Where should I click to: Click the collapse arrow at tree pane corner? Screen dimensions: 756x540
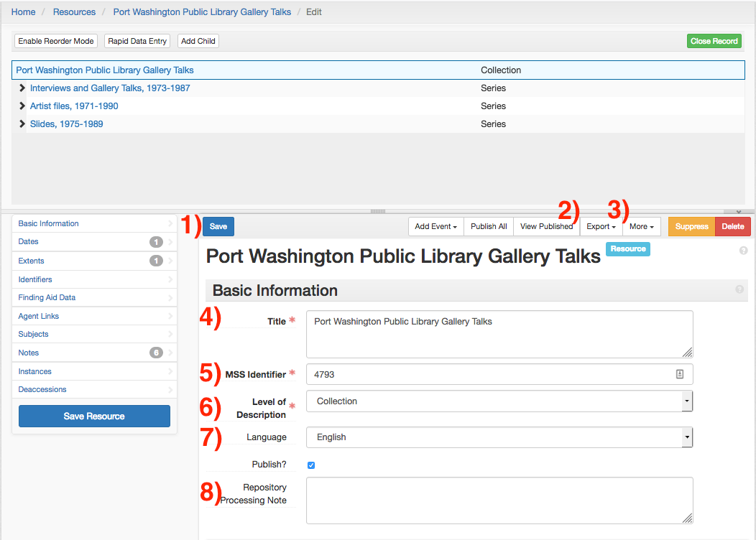[739, 211]
